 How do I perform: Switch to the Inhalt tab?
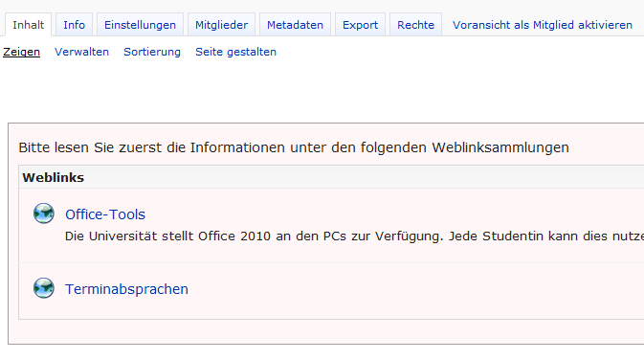[28, 25]
